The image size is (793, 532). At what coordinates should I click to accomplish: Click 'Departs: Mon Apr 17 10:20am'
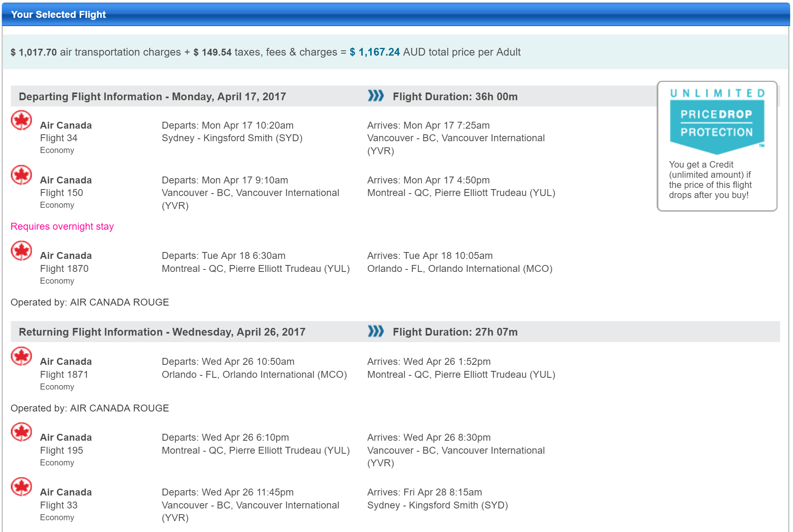(x=228, y=125)
